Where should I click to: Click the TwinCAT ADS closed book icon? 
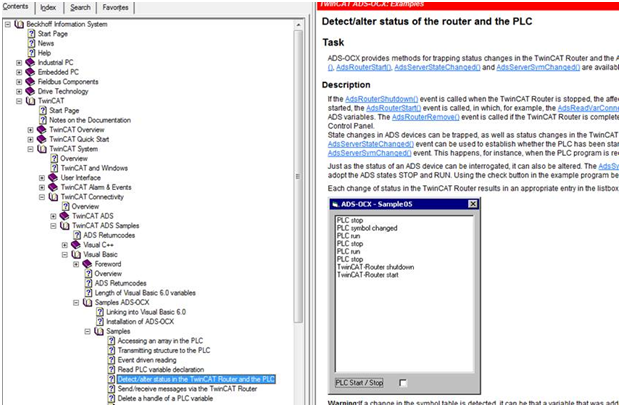(x=65, y=216)
